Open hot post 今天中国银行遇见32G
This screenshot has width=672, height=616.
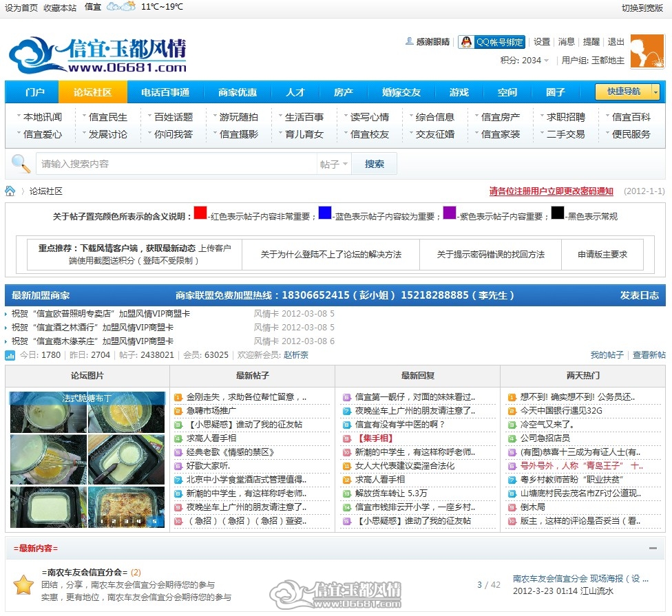click(x=561, y=411)
